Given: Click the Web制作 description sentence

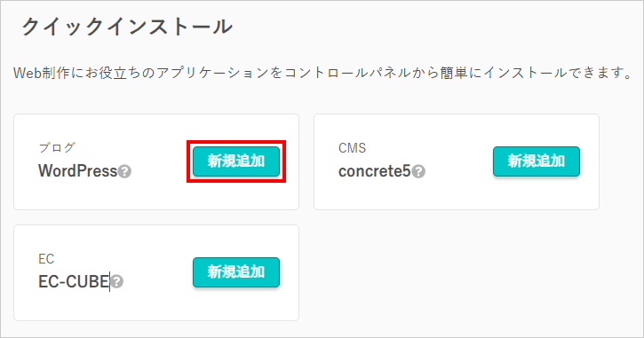Looking at the screenshot, I should (322, 73).
